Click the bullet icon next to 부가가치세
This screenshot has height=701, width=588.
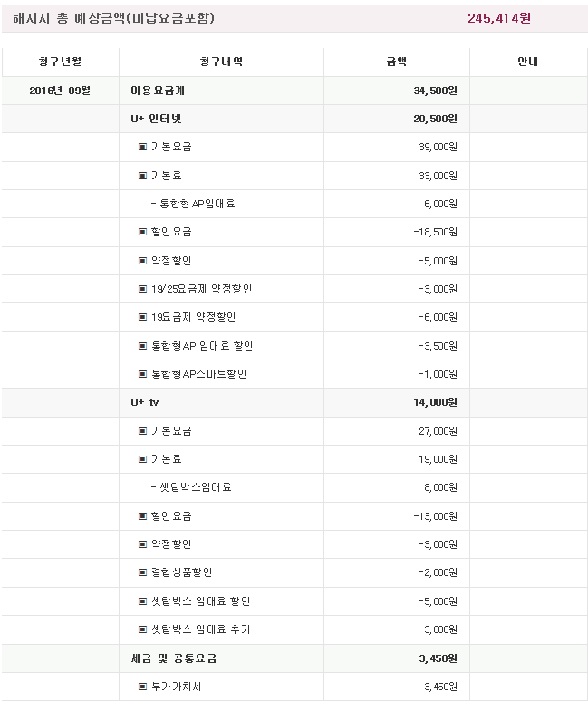[142, 687]
